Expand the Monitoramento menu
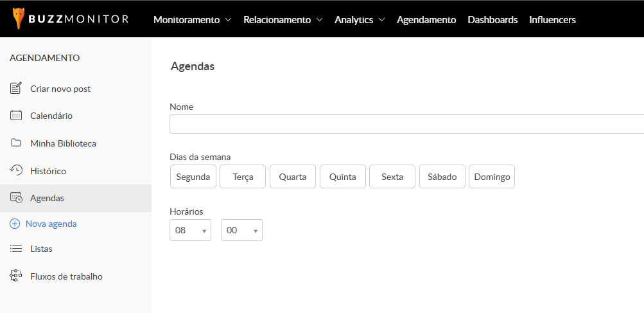644x313 pixels. pos(192,20)
